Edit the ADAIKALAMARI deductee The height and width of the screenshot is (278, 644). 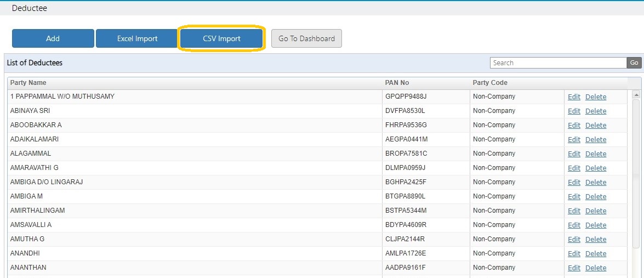(x=574, y=140)
